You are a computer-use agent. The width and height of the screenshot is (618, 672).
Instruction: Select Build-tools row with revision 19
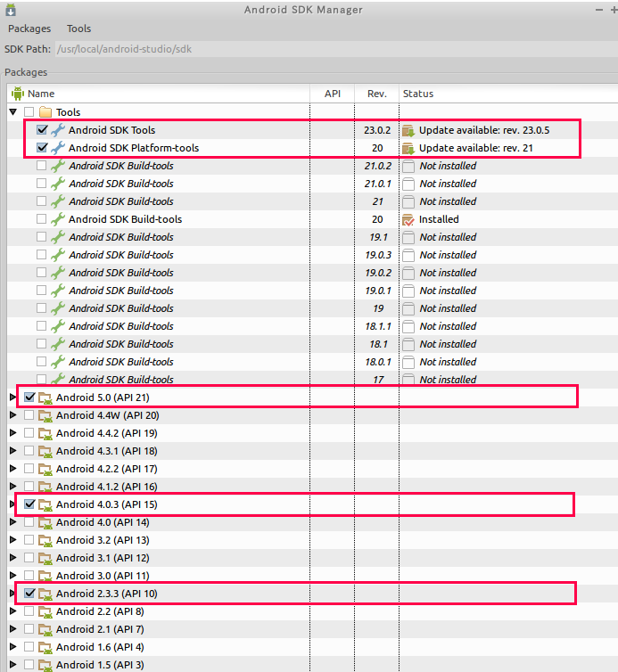coord(313,308)
